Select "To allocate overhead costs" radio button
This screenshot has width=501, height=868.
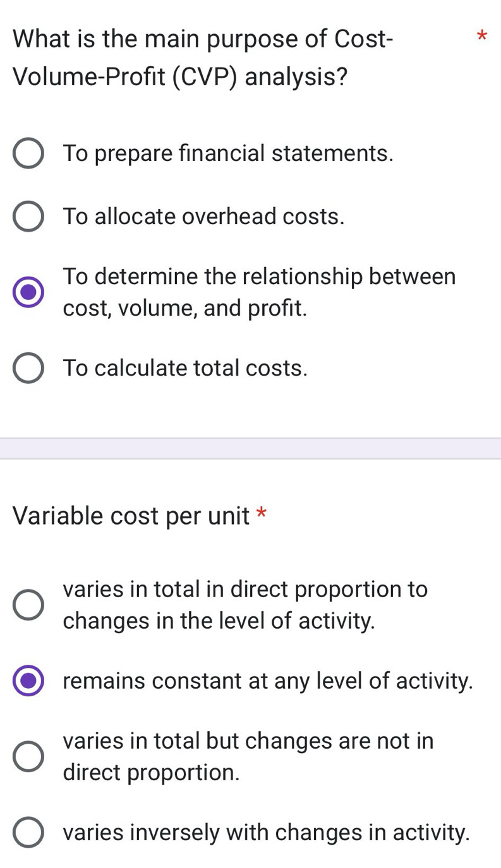click(28, 217)
